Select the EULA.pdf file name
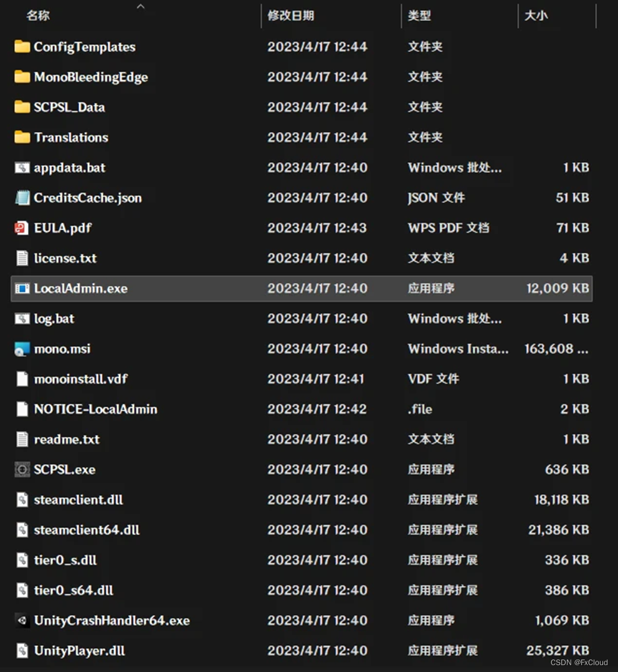Image resolution: width=618 pixels, height=672 pixels. (x=62, y=228)
